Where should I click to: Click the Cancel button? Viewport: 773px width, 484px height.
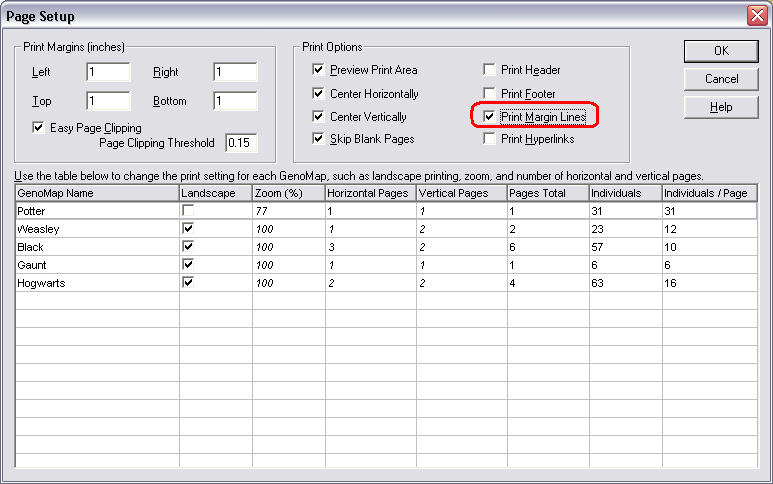721,79
